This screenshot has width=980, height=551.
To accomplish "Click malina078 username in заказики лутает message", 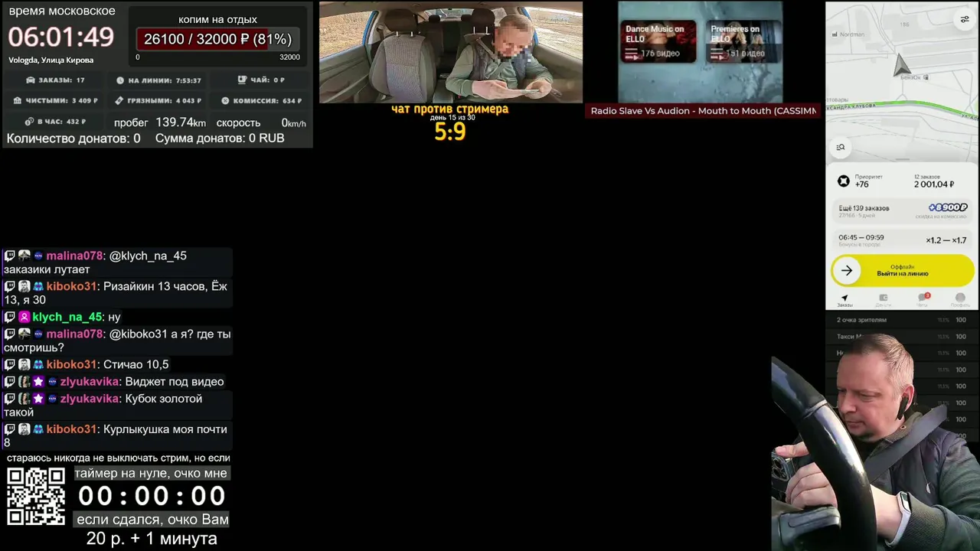I will pos(74,256).
